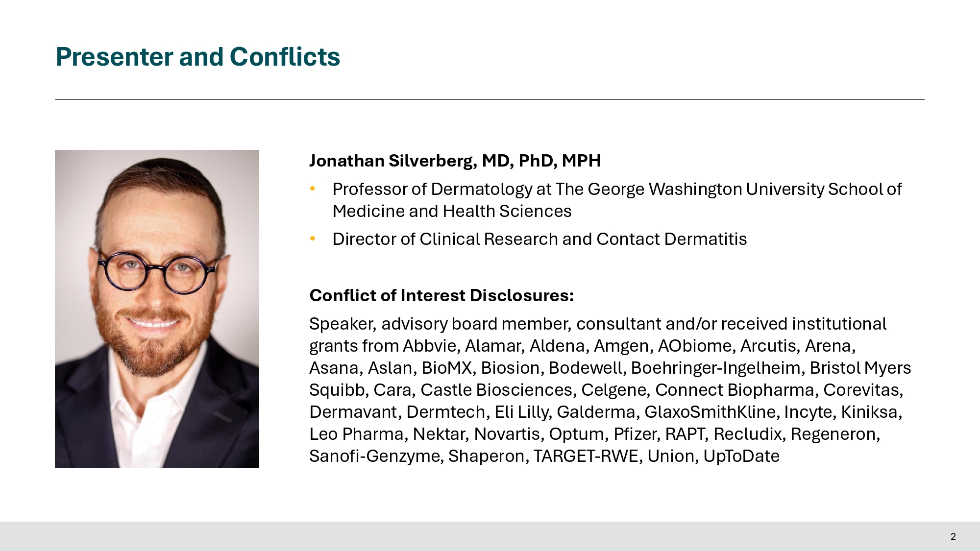This screenshot has height=551, width=980.
Task: Click 'Sanofi-Genzyme' in the last disclosure line
Action: pyautogui.click(x=375, y=456)
